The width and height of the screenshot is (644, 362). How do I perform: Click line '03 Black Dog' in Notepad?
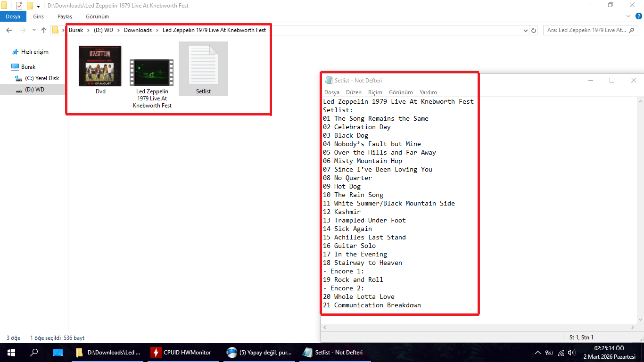[346, 136]
